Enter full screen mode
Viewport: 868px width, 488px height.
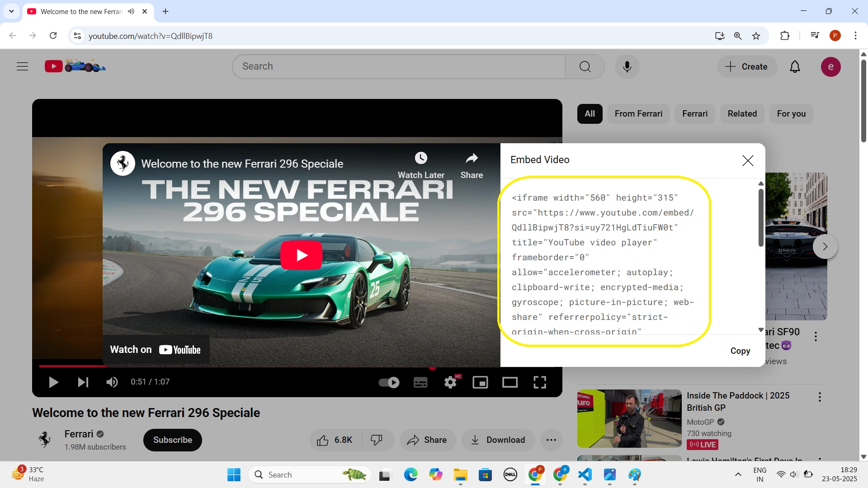point(540,382)
